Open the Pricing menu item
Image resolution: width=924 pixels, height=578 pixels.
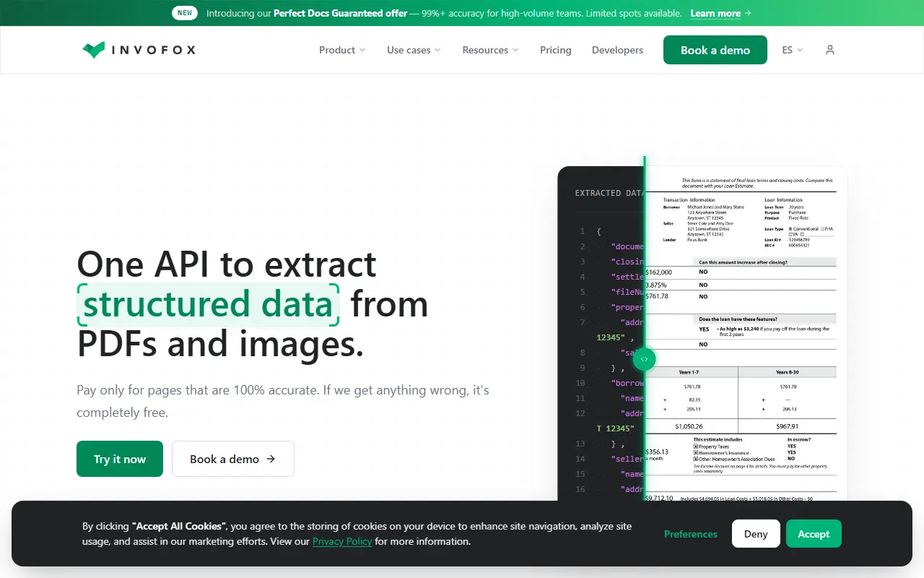tap(556, 50)
